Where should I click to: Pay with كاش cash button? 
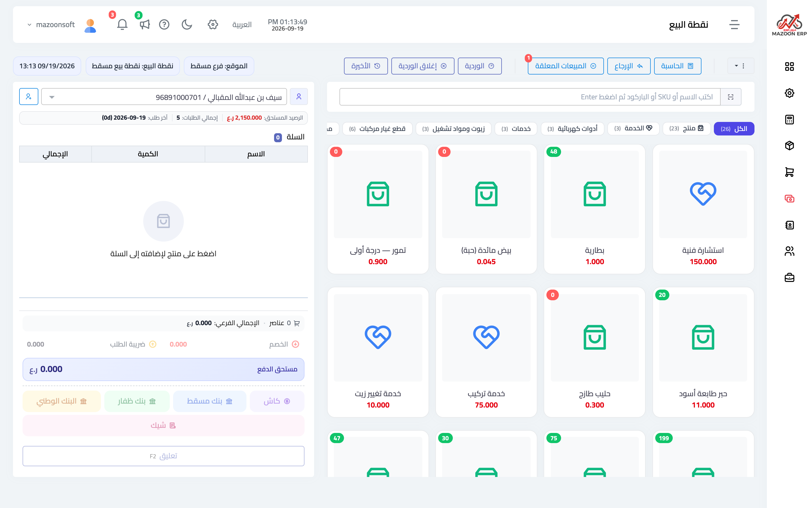(277, 401)
